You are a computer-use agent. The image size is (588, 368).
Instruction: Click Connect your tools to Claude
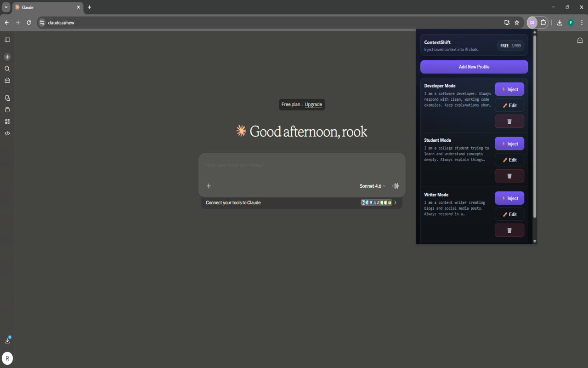pos(233,202)
